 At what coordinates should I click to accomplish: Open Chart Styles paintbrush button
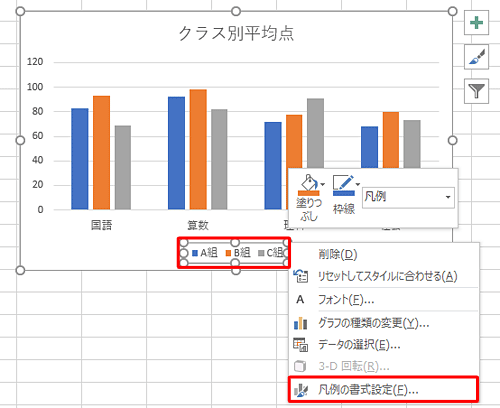(x=476, y=57)
